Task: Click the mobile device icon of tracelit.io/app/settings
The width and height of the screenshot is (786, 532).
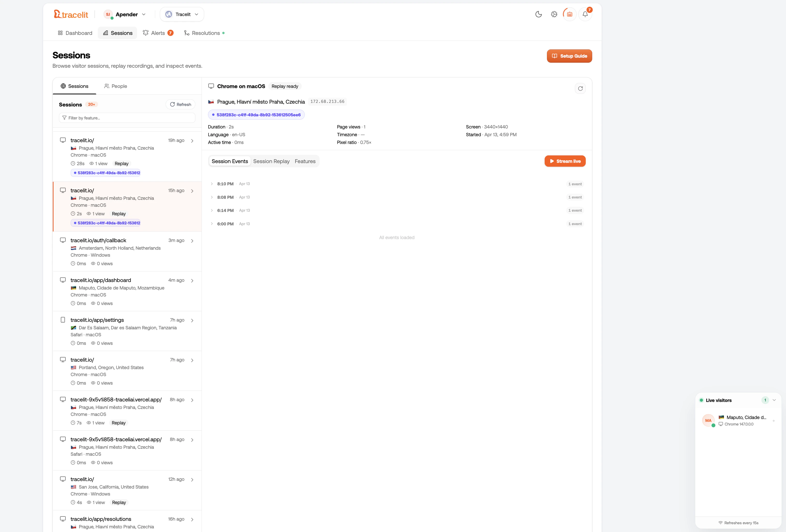Action: 63,320
